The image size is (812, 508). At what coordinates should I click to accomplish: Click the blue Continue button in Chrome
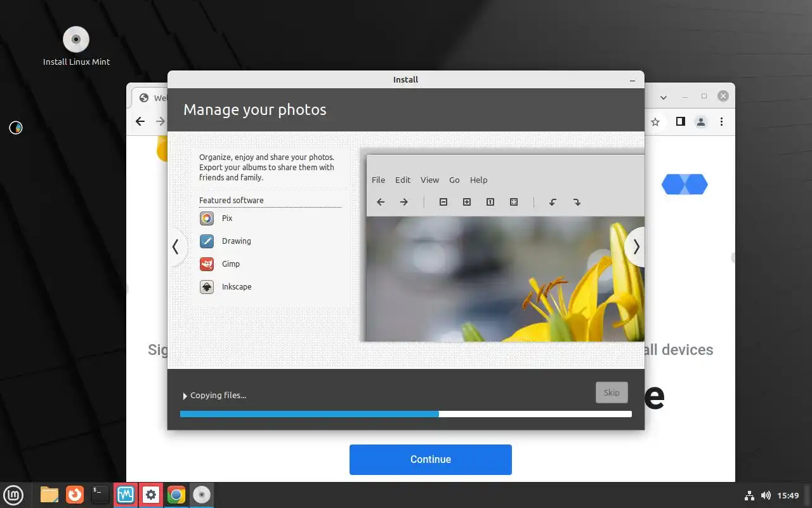431,459
